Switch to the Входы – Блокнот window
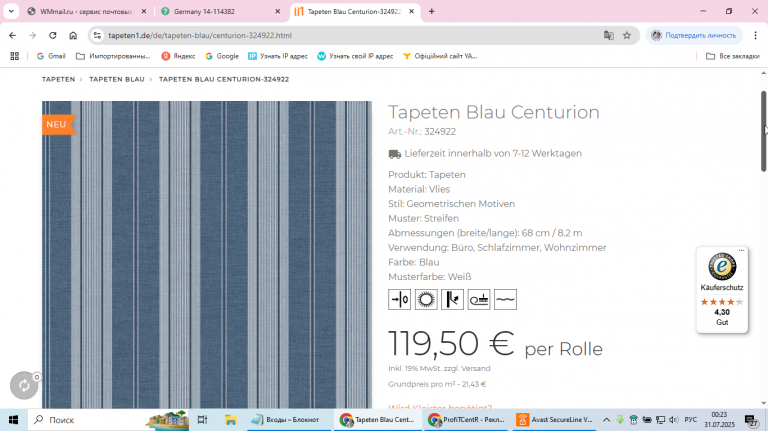768x431 pixels. tap(289, 420)
